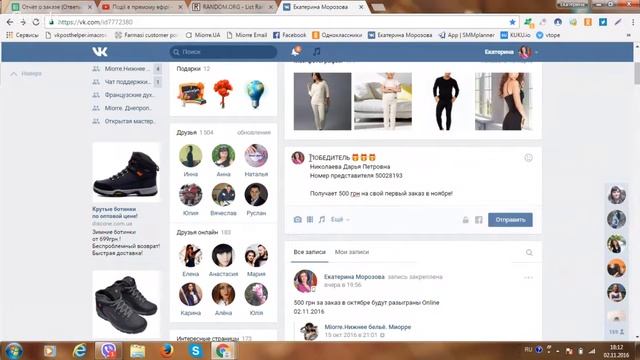Open globe lightbulb gift image
The image size is (640, 360).
(256, 94)
